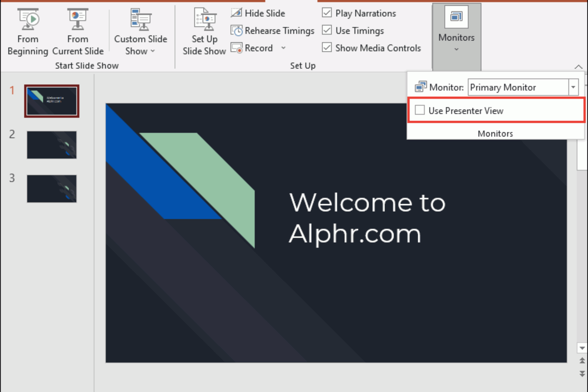Start show From Current Slide
588x392 pixels.
[x=78, y=32]
